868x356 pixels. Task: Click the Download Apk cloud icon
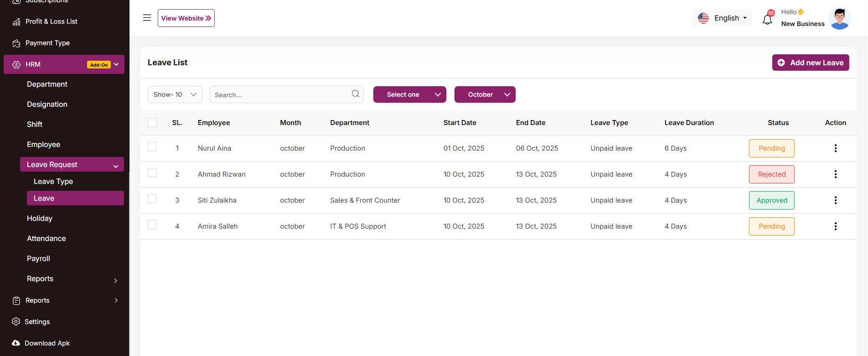click(x=16, y=343)
